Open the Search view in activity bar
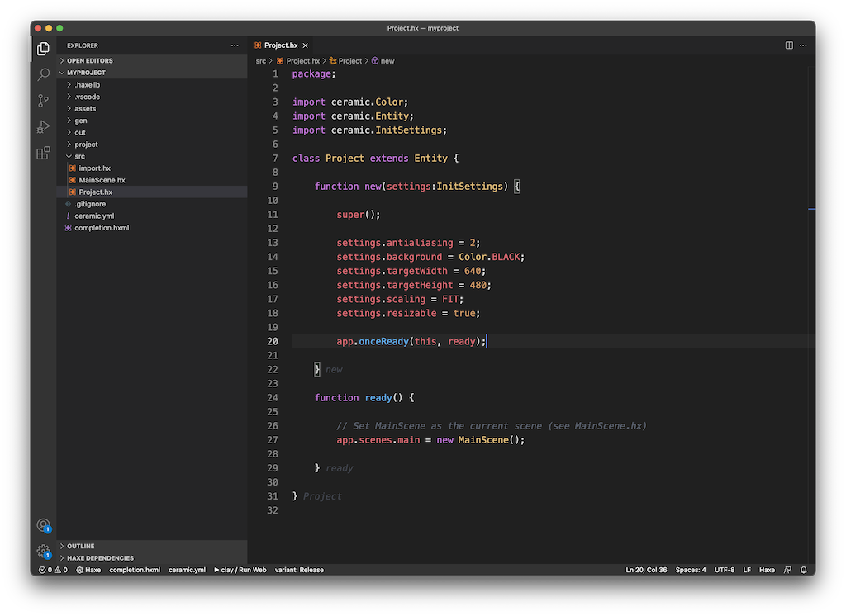Screen dimensions: 846x616 (x=43, y=74)
